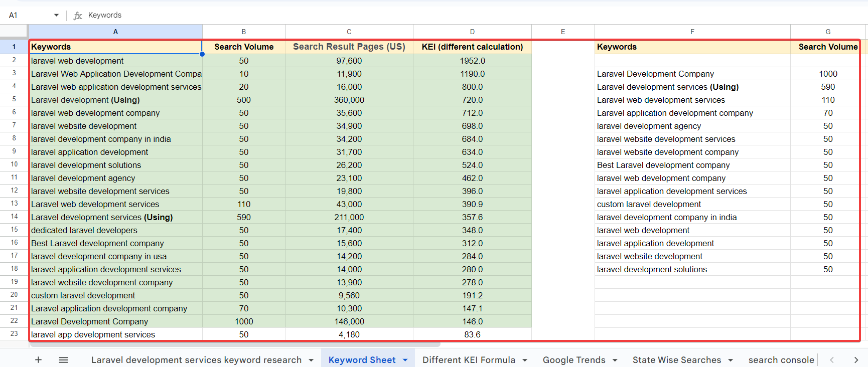868x367 pixels.
Task: Select 'laravel development solutions' in column F
Action: point(692,269)
